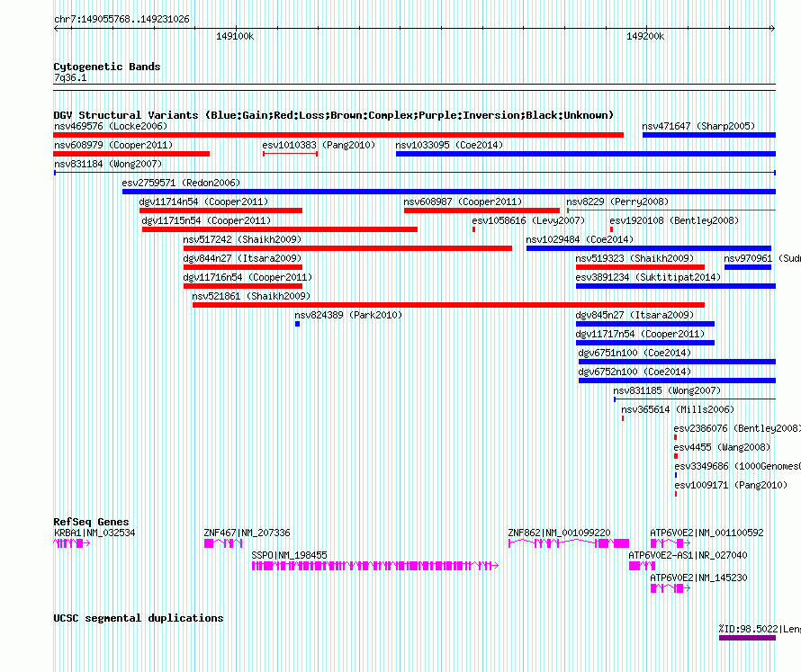Click the nsv608987 (Cooper2011) label
The height and width of the screenshot is (672, 801).
(463, 202)
